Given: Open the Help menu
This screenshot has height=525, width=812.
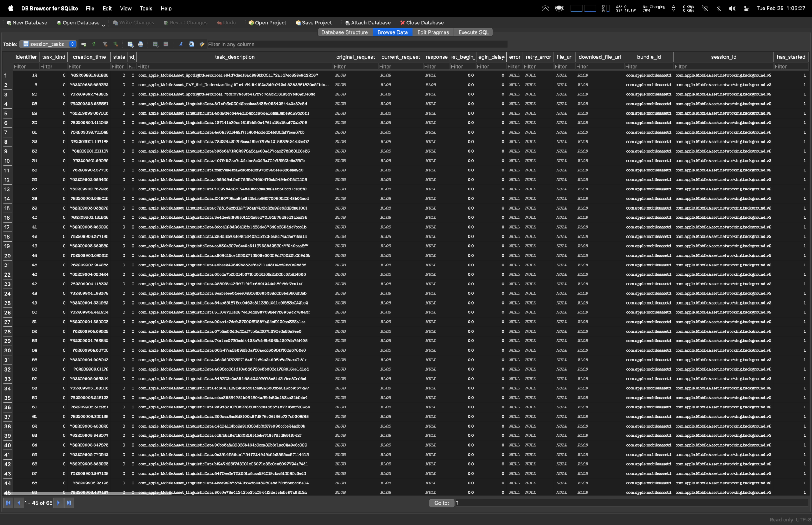Looking at the screenshot, I should pyautogui.click(x=166, y=8).
